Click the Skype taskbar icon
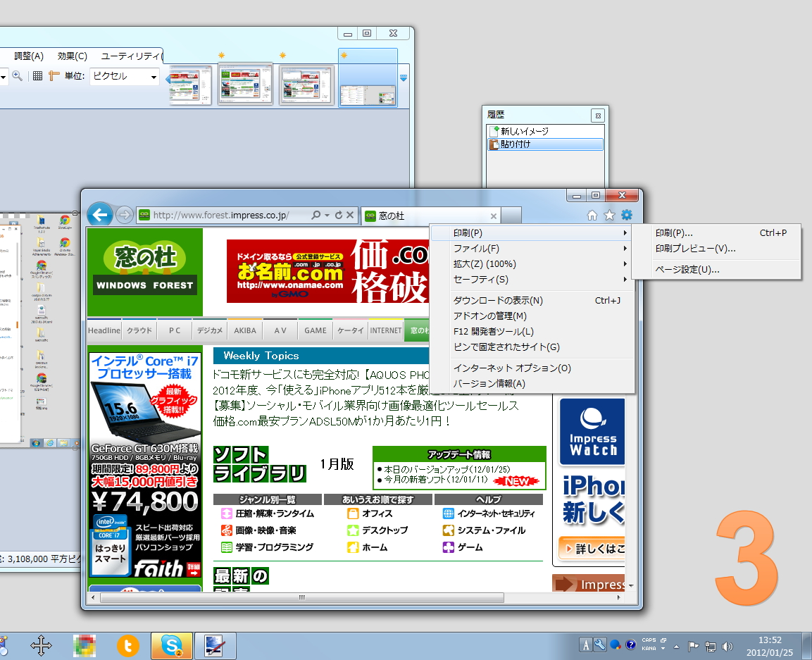Screen dimensions: 812x660 click(x=171, y=645)
